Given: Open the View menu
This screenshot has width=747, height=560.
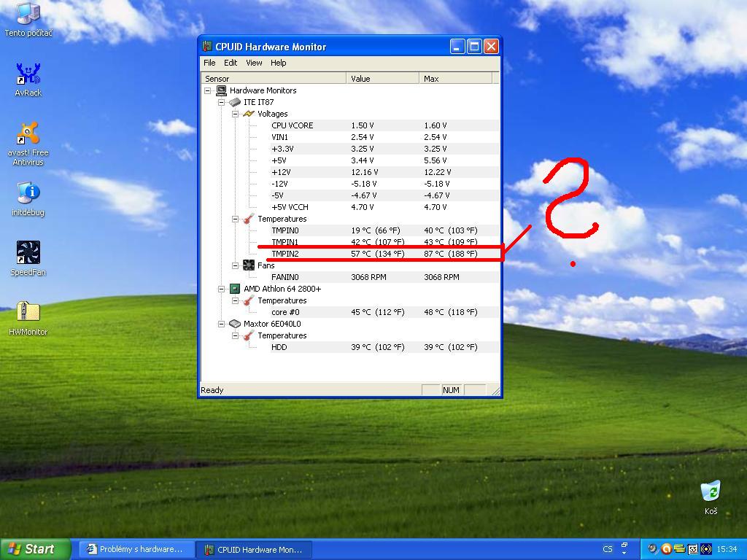Looking at the screenshot, I should [254, 63].
